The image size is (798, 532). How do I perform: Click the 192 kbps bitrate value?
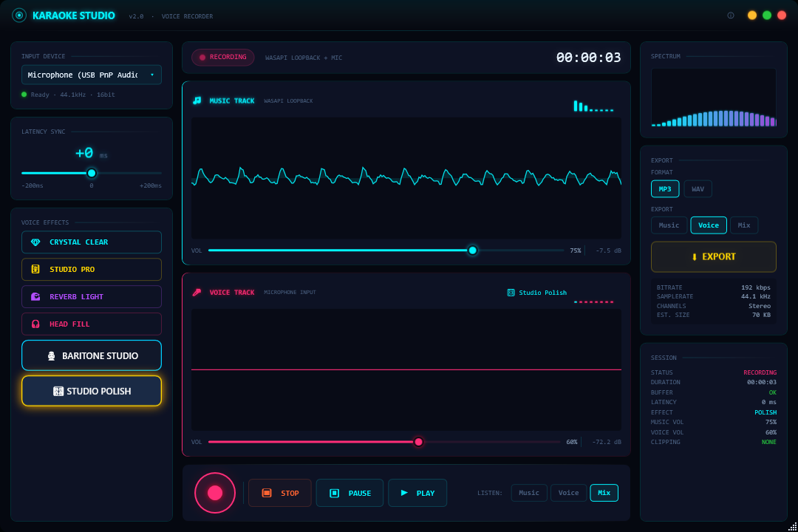coord(756,287)
